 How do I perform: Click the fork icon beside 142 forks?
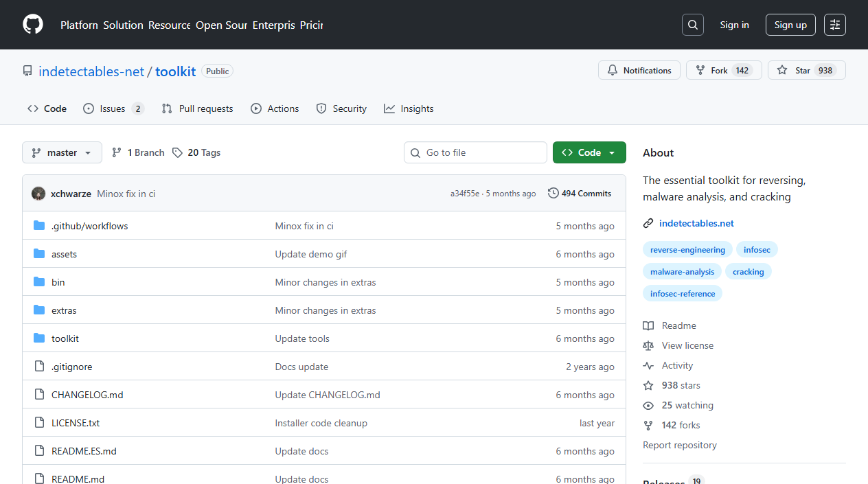pos(648,425)
